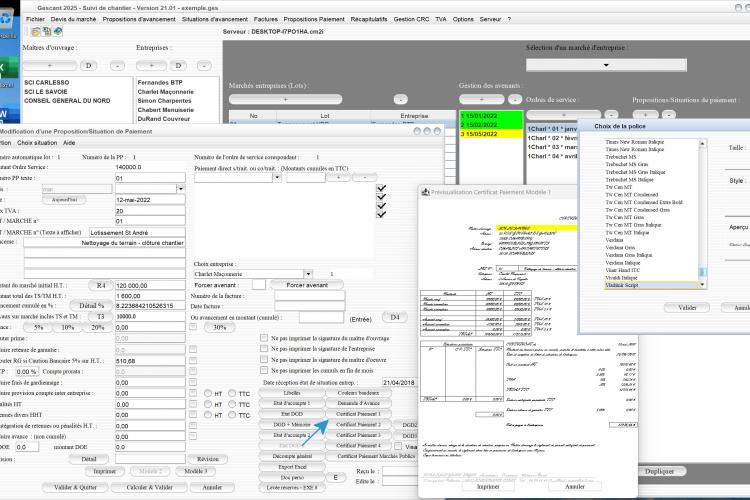
Task: Open the TVA menu
Action: pos(441,19)
